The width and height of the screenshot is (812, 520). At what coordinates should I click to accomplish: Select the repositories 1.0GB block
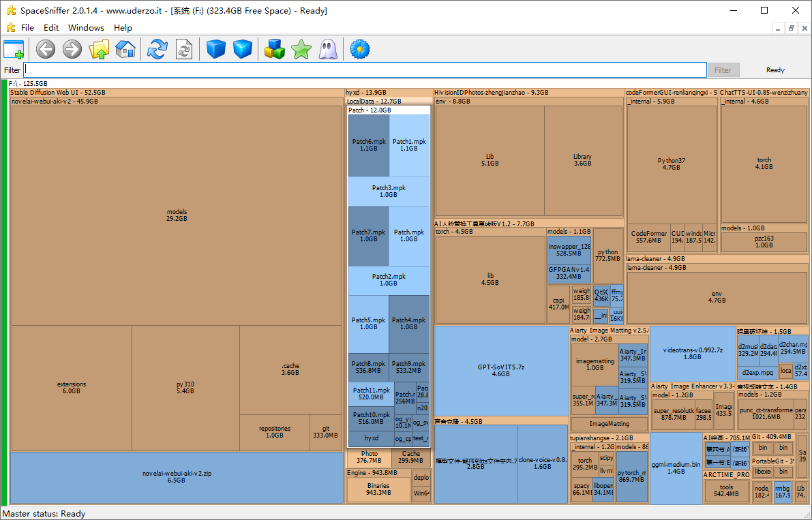[275, 432]
